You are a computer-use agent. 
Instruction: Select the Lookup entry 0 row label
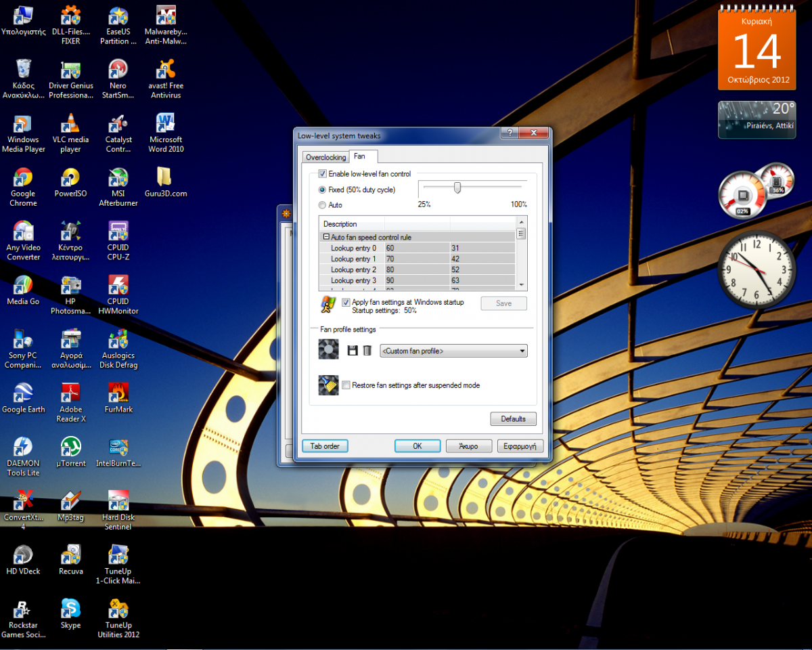pyautogui.click(x=353, y=248)
